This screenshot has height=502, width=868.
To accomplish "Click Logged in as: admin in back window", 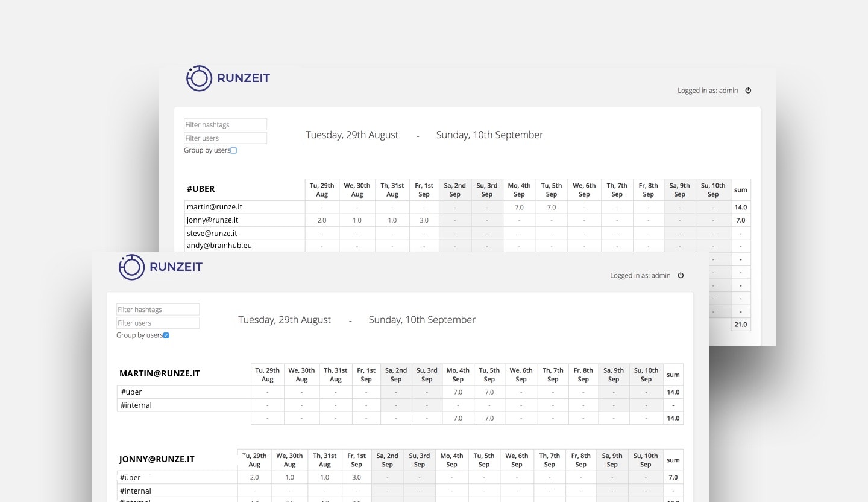I will click(708, 91).
